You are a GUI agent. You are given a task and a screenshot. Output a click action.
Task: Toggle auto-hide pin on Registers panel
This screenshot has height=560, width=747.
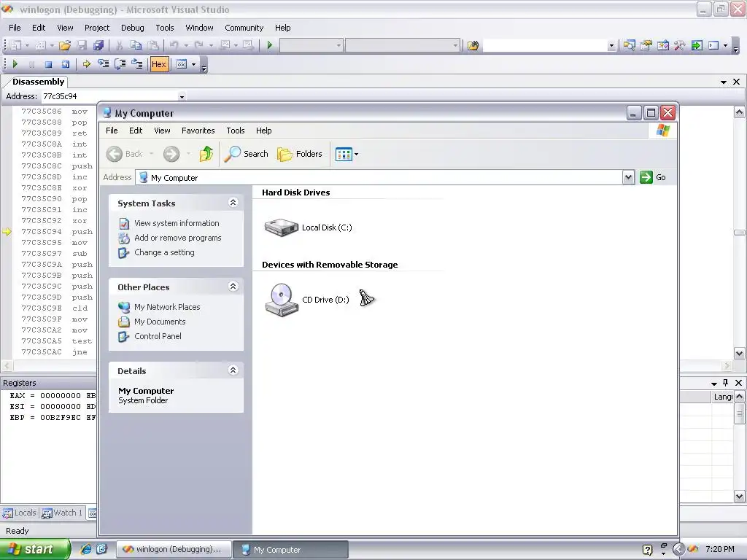726,383
